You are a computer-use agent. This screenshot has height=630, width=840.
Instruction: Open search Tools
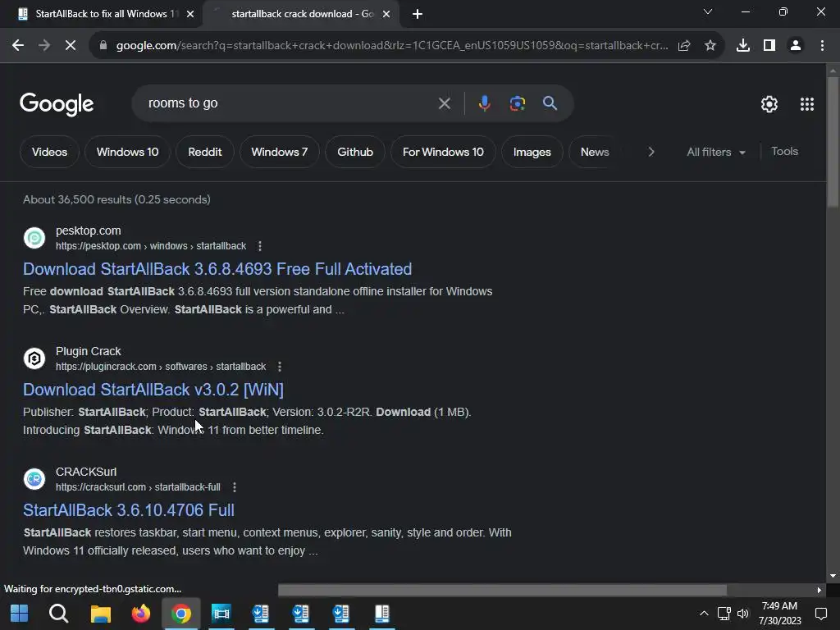(784, 152)
